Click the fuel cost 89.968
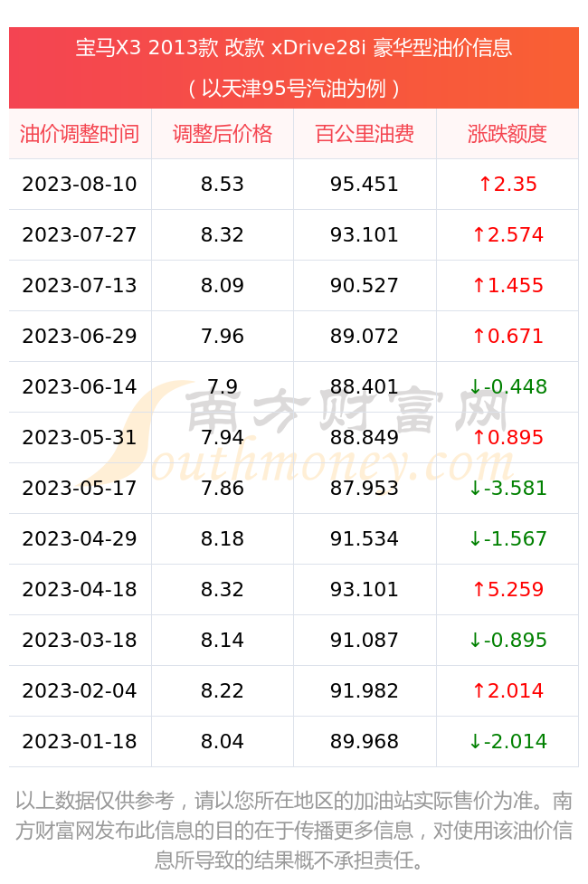The image size is (588, 884). (365, 743)
